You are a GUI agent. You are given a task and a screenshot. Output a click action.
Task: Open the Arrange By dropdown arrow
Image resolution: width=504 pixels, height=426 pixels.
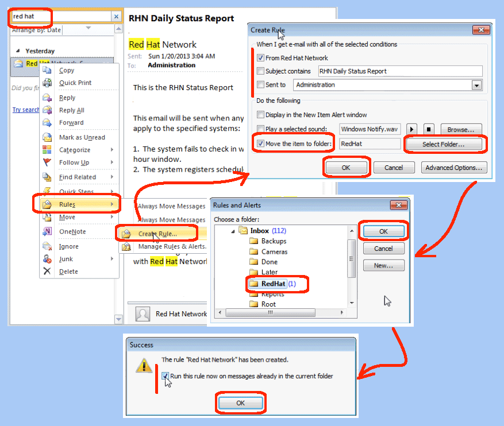pos(89,28)
